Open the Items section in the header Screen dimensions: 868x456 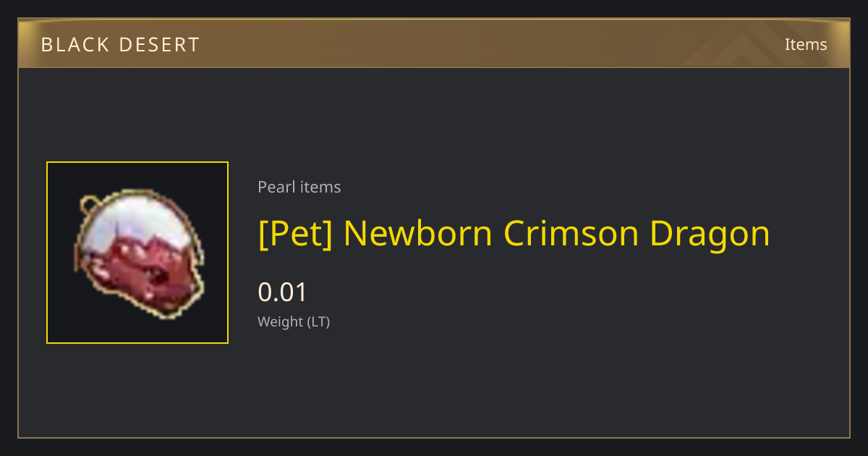pos(806,44)
